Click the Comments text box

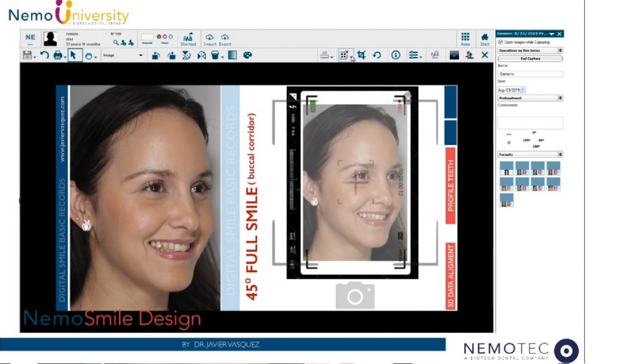coord(530,122)
